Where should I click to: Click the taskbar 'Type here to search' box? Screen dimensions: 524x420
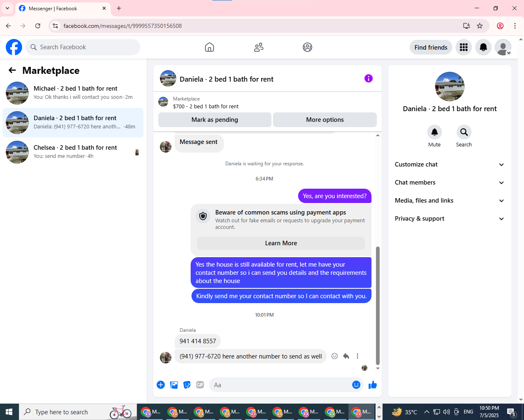[x=78, y=412]
